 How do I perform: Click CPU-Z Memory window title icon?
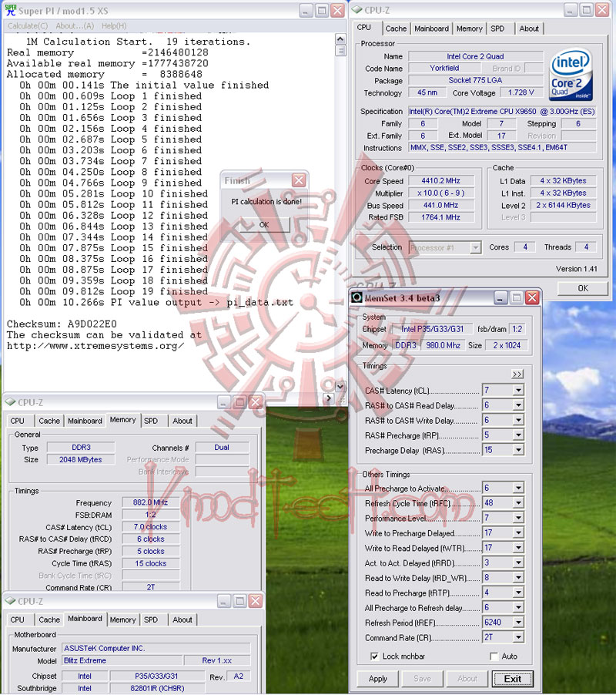(x=10, y=402)
